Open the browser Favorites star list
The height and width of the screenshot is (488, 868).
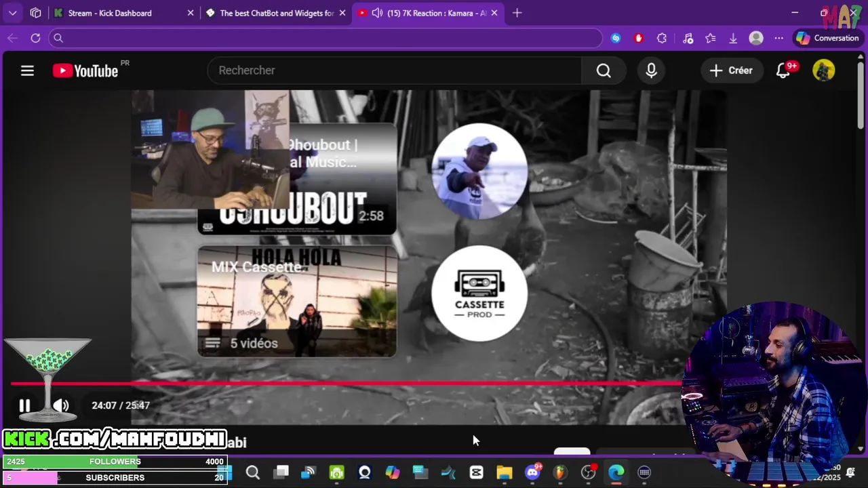coord(710,38)
